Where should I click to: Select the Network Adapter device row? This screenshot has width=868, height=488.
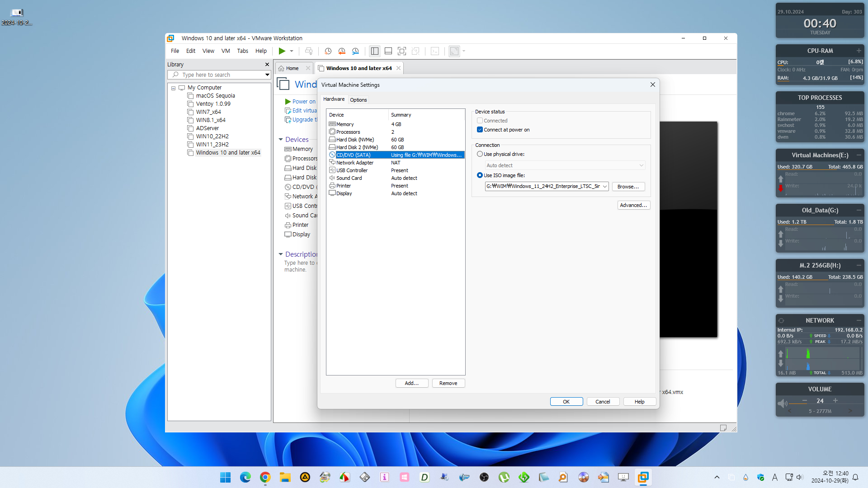tap(396, 163)
